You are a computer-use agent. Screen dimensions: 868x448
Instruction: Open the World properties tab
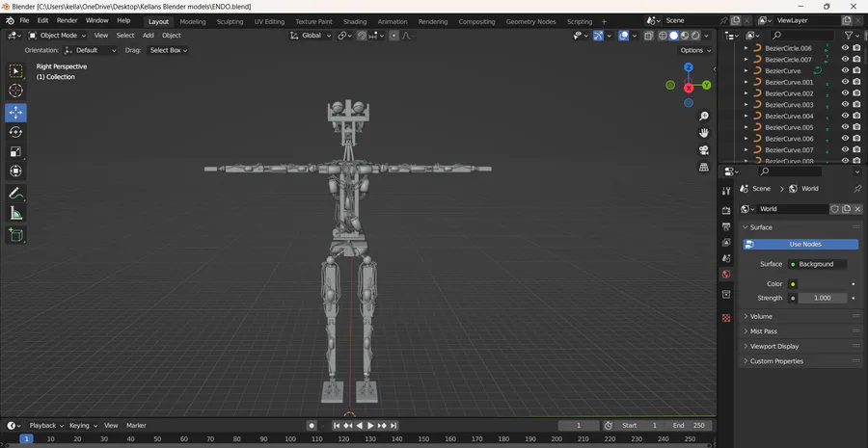(x=726, y=274)
